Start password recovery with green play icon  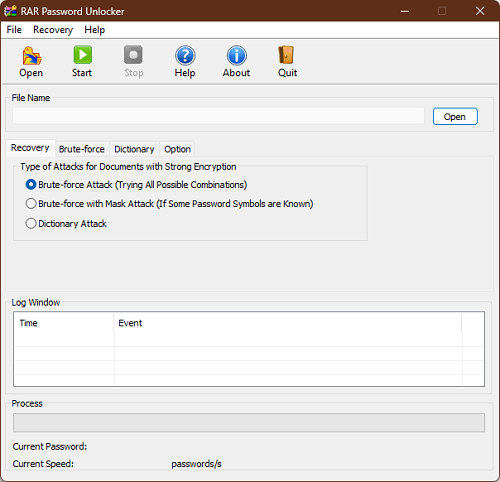tap(83, 55)
